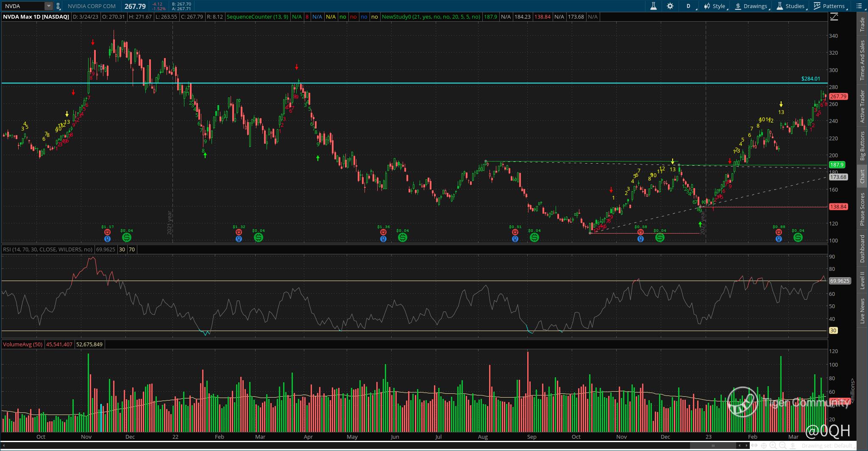Viewport: 868px width, 451px height.
Task: Click the green 187.9 price axis label
Action: point(837,165)
